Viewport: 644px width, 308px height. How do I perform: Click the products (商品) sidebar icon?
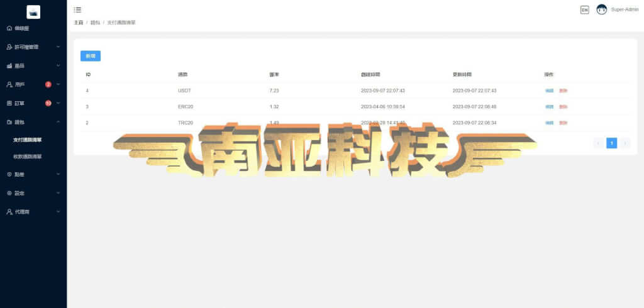(x=9, y=66)
